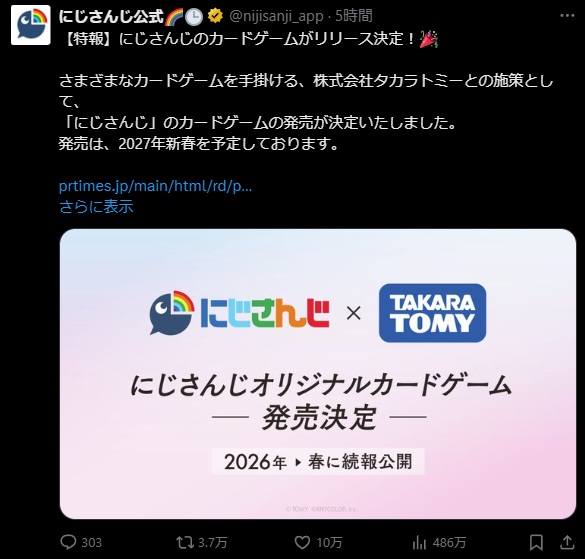View post analytics bar chart icon

pos(419,543)
